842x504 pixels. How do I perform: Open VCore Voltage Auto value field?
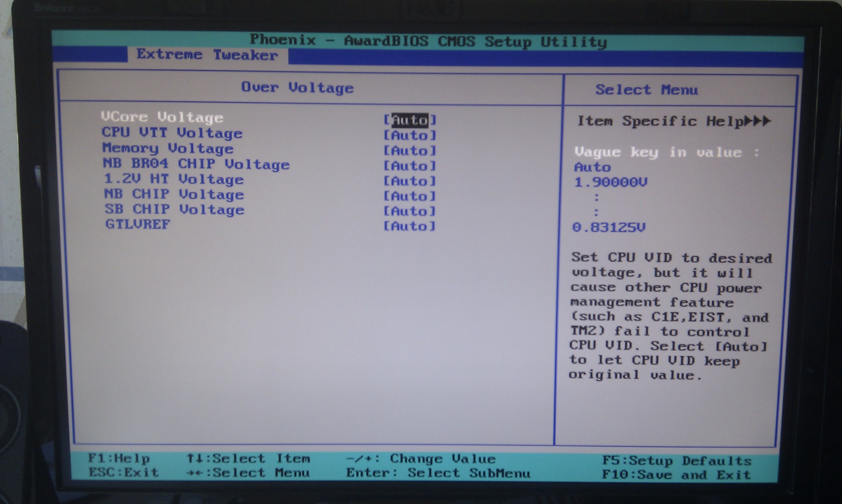tap(410, 120)
